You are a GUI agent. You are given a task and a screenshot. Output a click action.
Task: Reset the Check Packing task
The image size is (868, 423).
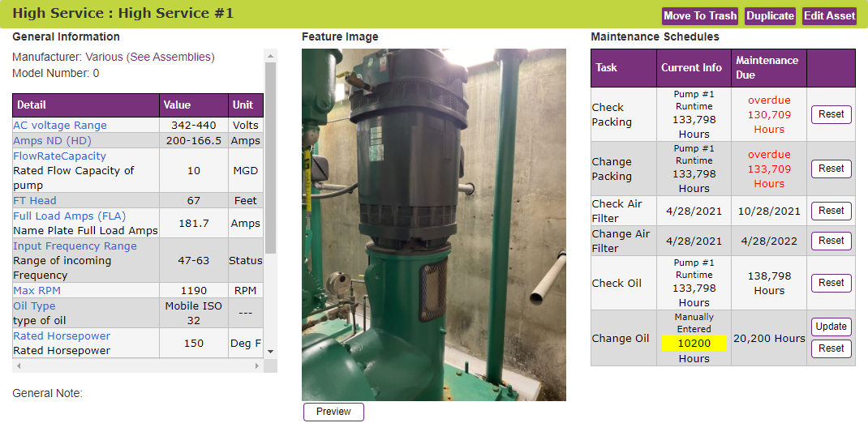click(x=831, y=114)
